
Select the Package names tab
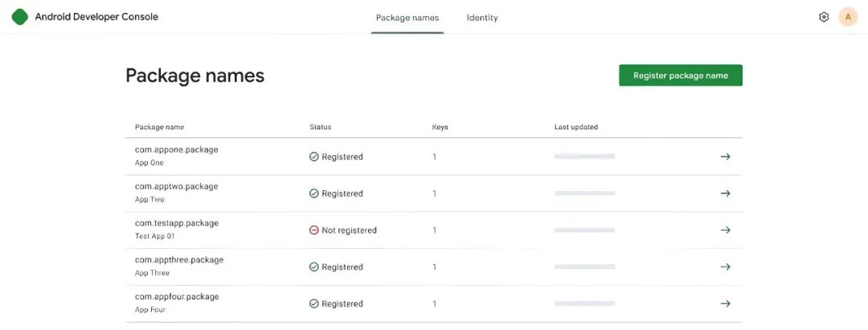click(407, 18)
